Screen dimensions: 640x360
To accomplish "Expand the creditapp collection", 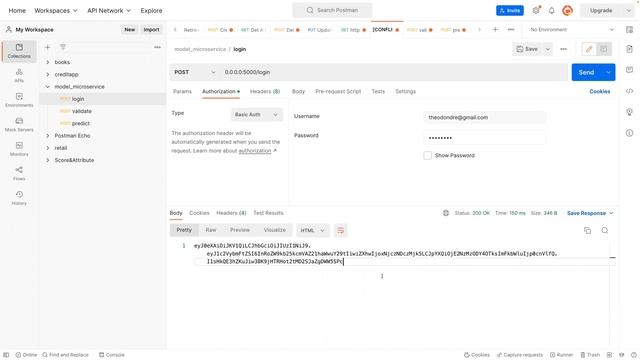I will pyautogui.click(x=48, y=74).
